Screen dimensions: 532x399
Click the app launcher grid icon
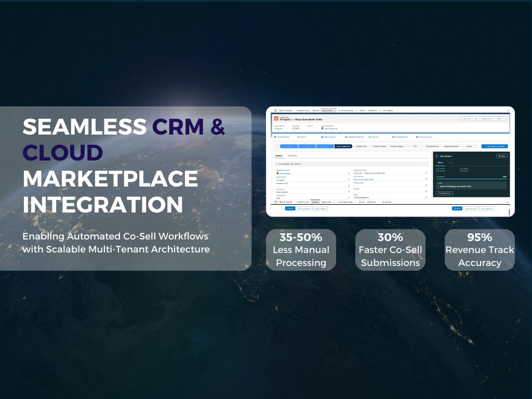pyautogui.click(x=275, y=111)
